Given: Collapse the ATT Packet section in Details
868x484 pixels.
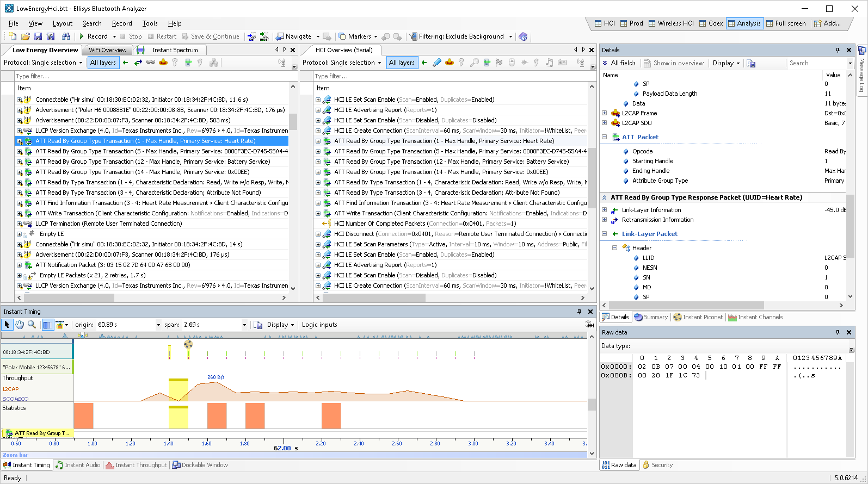Looking at the screenshot, I should 604,137.
